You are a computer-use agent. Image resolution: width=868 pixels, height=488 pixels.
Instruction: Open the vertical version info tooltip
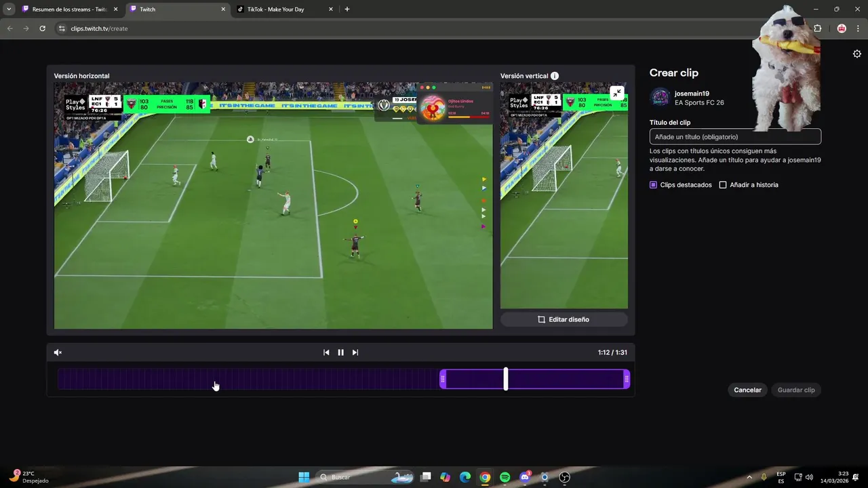coord(555,76)
